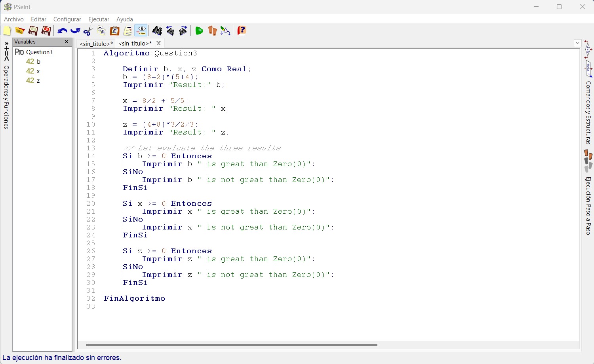
Task: Toggle the variables list eye icon
Action: click(x=141, y=31)
